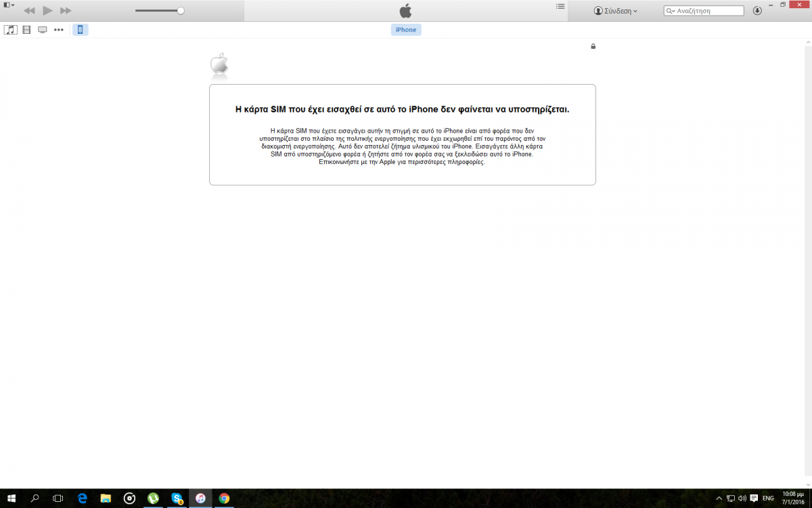Open Google Chrome from taskbar
Image resolution: width=812 pixels, height=508 pixels.
point(224,499)
